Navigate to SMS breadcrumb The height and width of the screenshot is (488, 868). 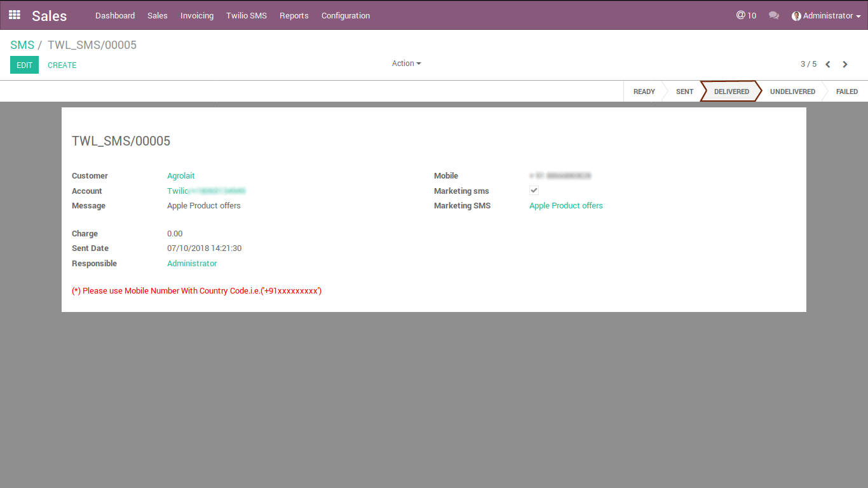coord(22,45)
